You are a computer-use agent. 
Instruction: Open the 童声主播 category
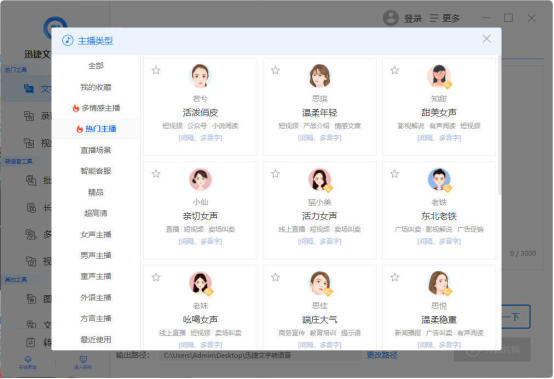tap(96, 276)
